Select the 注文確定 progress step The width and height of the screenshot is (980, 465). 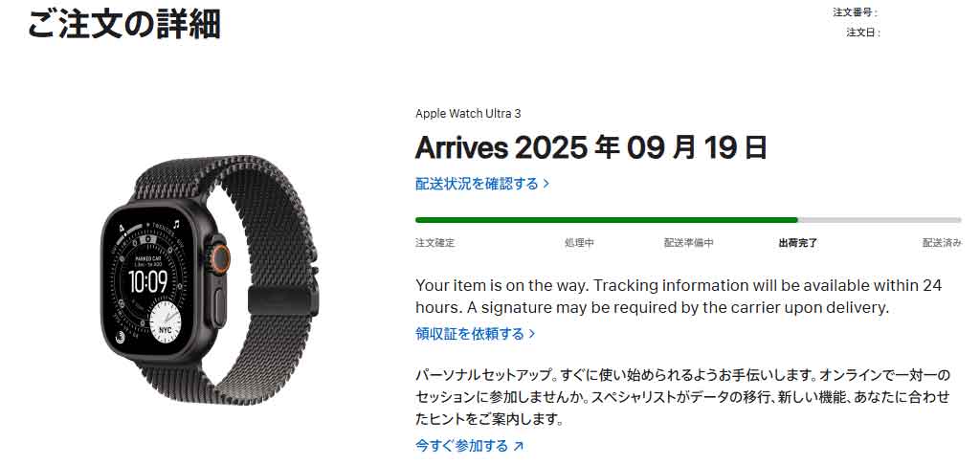point(435,243)
